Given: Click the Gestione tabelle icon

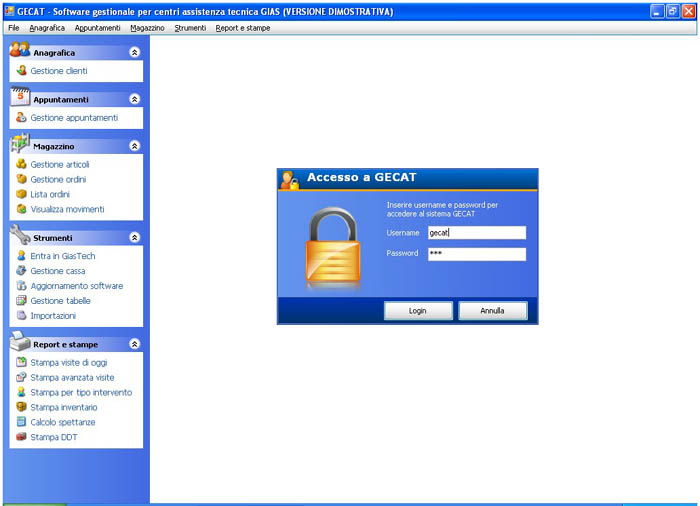Looking at the screenshot, I should point(21,301).
